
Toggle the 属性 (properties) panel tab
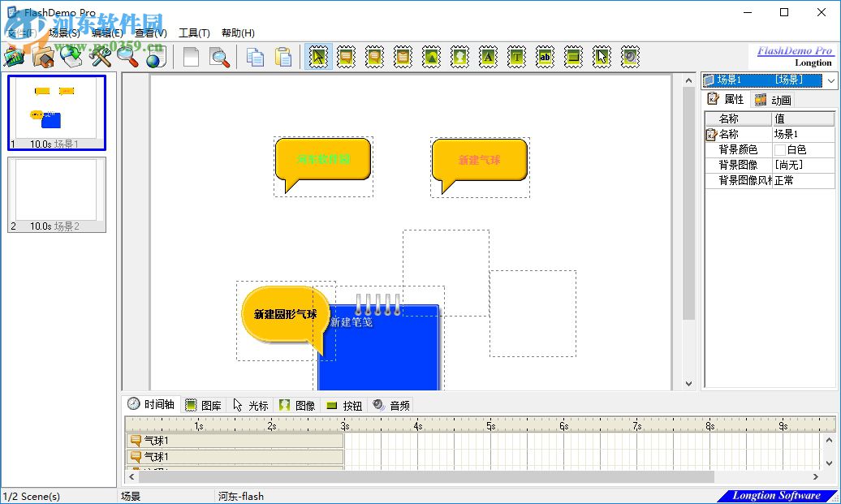click(728, 99)
